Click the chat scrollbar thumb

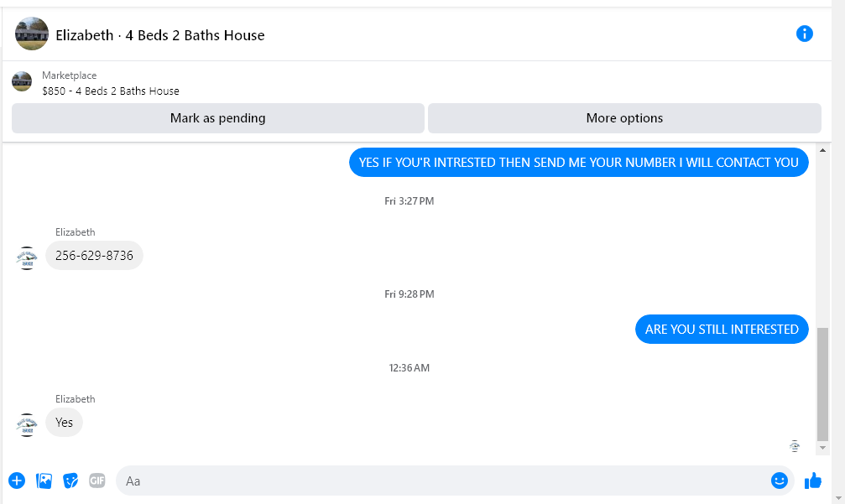pos(822,384)
